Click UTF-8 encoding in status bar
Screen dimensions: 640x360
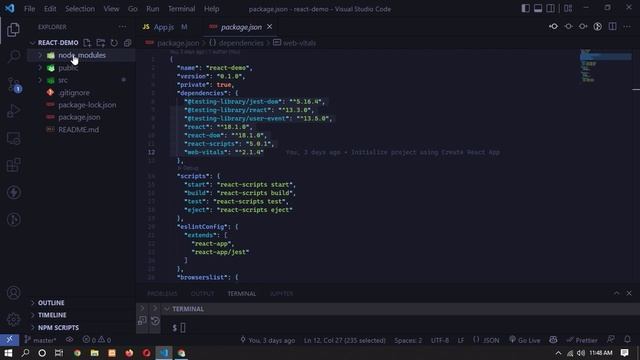point(440,340)
